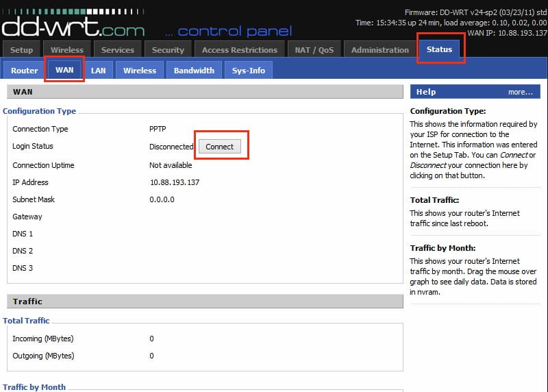The image size is (548, 392).
Task: Open the Administration tab
Action: (379, 50)
